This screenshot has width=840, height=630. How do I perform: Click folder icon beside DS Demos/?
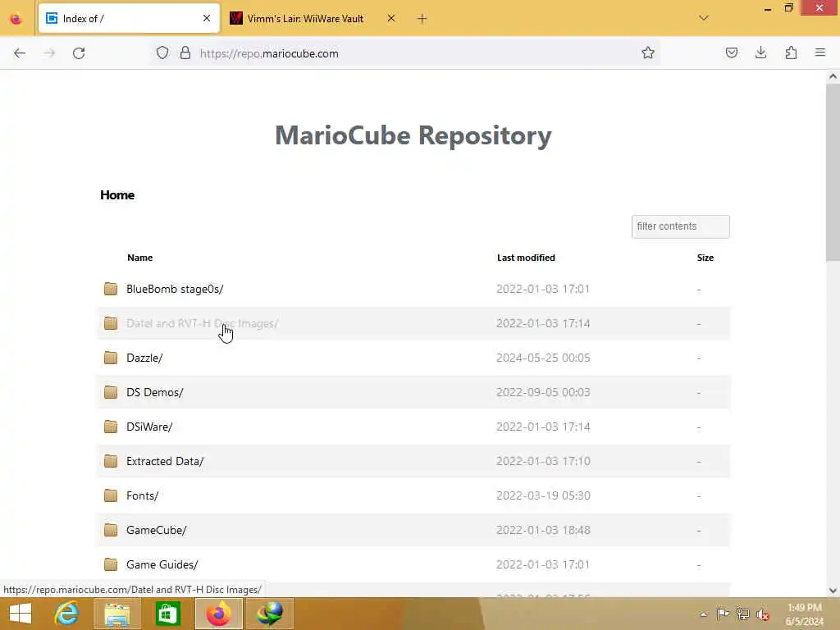[111, 392]
